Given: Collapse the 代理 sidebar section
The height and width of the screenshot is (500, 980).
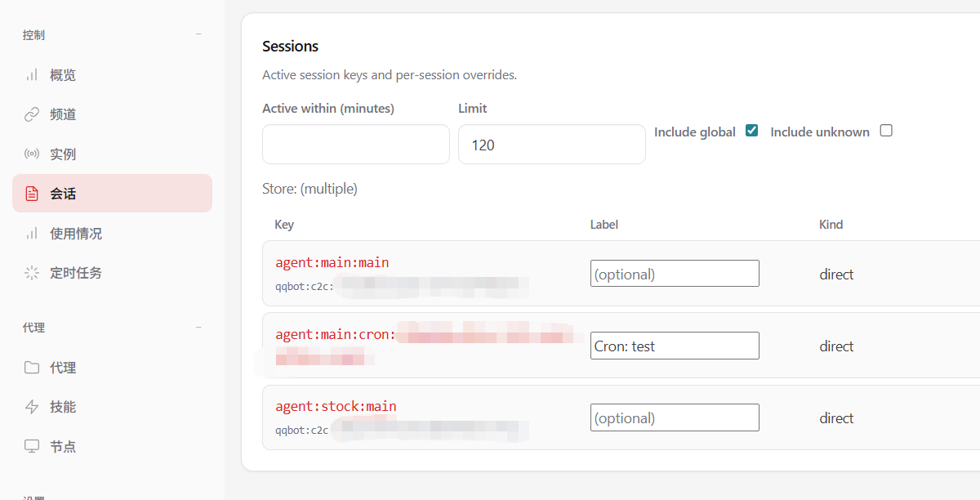Looking at the screenshot, I should point(198,328).
